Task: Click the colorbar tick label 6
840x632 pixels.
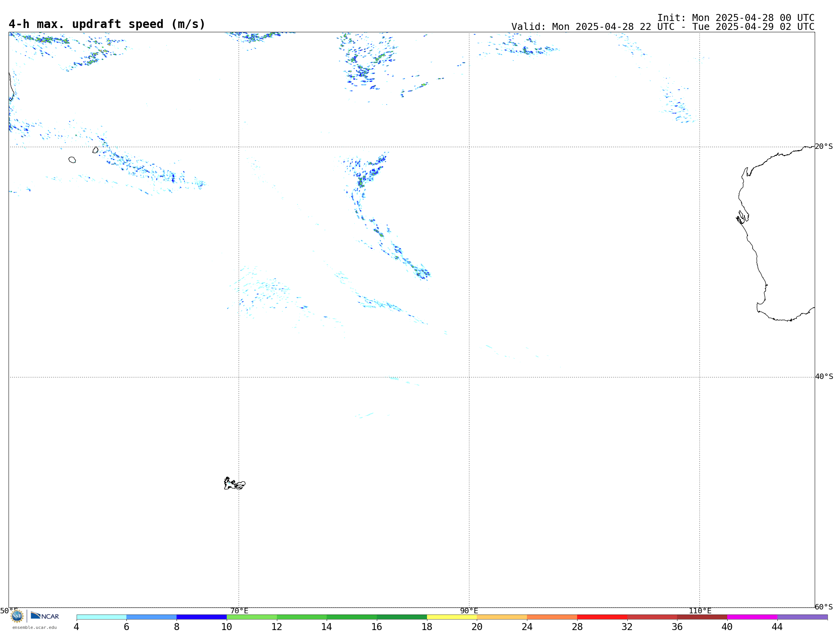Action: [x=126, y=627]
